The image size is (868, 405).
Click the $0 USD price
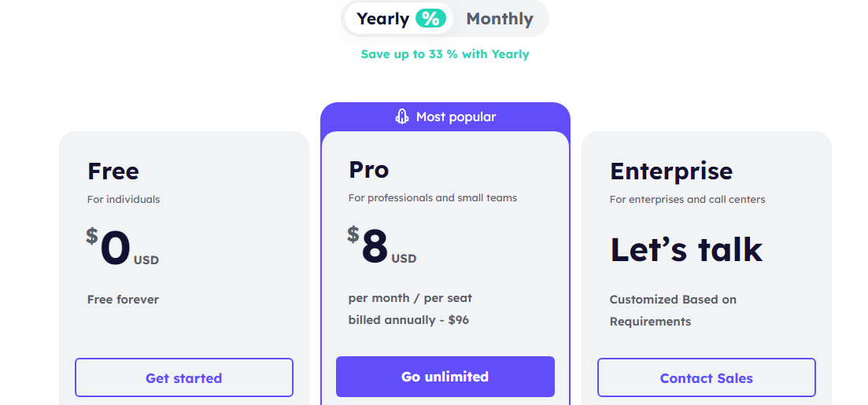tap(122, 248)
